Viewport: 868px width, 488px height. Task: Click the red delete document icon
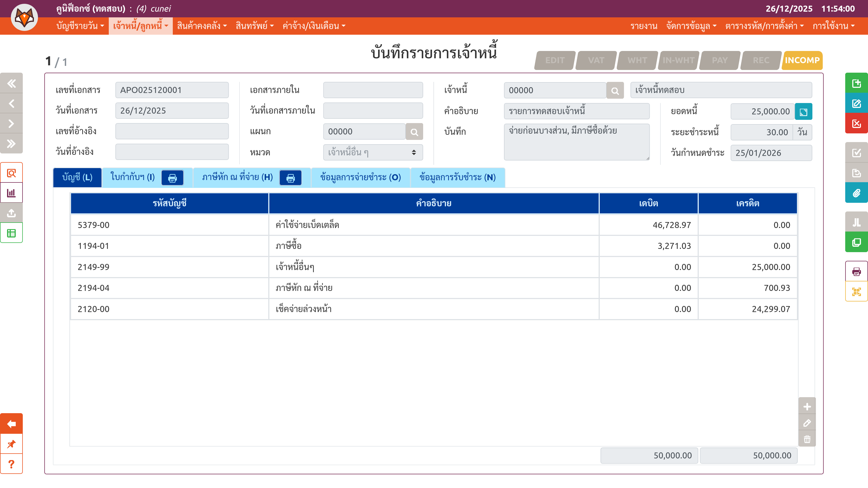(856, 124)
